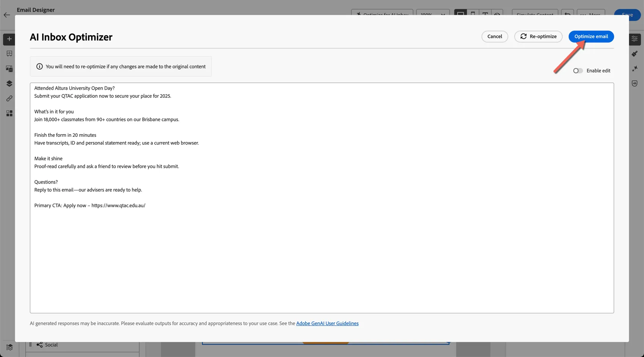Click the 'Reply to this email' sentence

tap(88, 190)
